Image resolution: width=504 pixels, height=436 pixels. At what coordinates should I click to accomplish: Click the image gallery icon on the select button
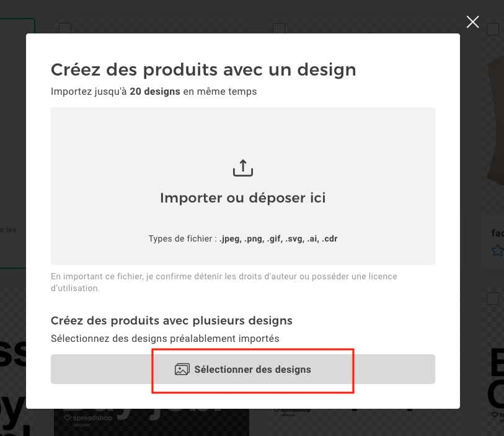(x=182, y=370)
